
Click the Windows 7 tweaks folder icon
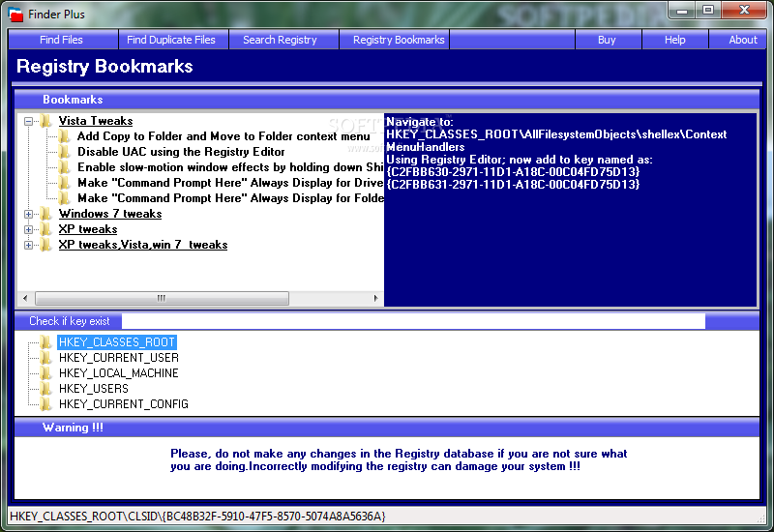click(45, 214)
